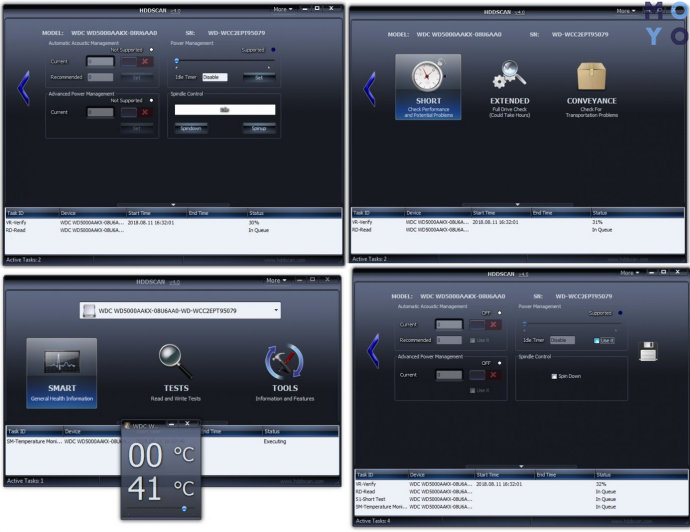Viewport: 690px width, 532px height.
Task: Open TESTS magnifier for read and write tests
Action: (176, 373)
